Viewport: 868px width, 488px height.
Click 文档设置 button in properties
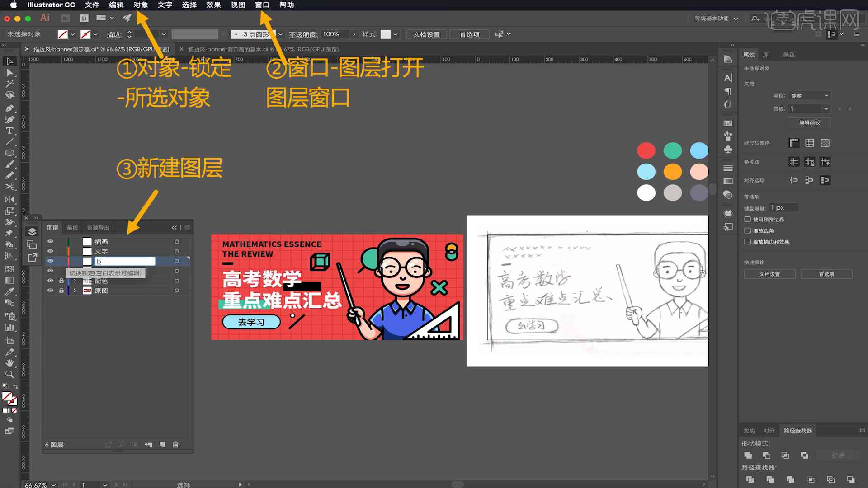pos(769,274)
